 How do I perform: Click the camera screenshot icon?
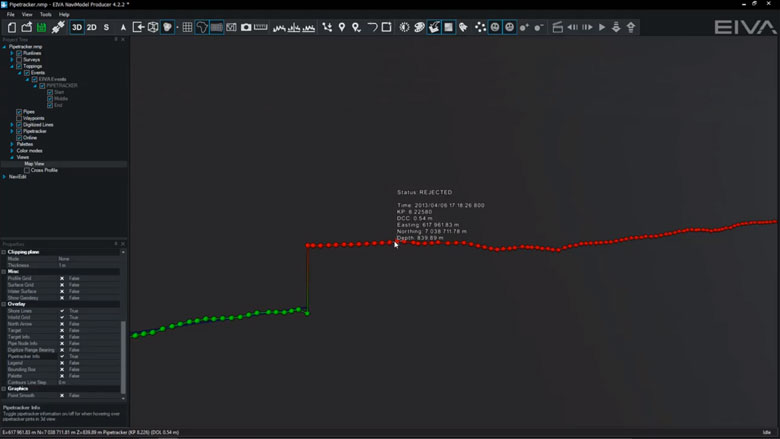[246, 27]
